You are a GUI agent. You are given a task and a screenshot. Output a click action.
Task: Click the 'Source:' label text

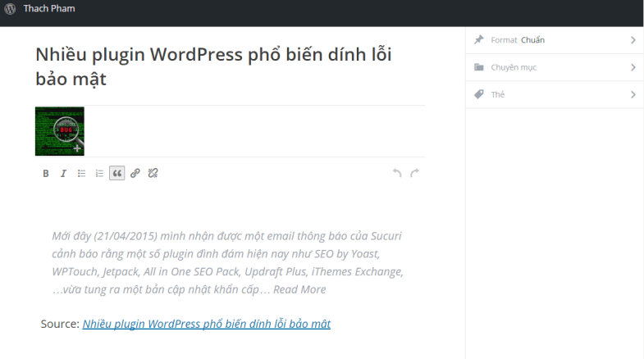[x=60, y=324]
